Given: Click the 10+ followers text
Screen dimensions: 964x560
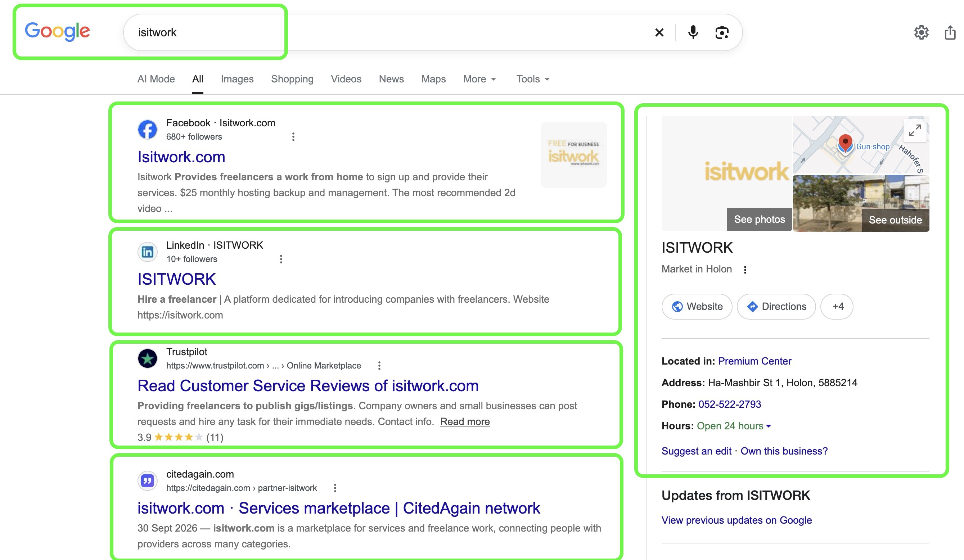Looking at the screenshot, I should [192, 259].
